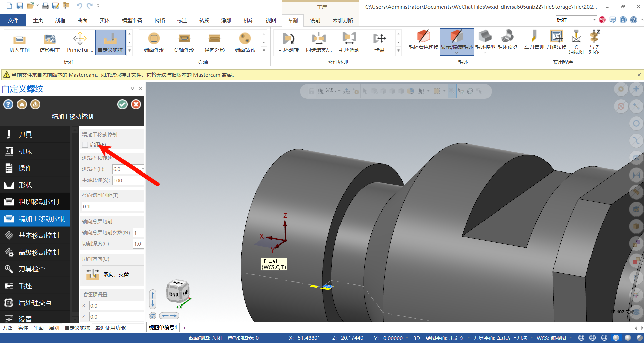Click the 毛坯调动 stock transfer icon
Viewport: 644px width, 343px height.
349,43
